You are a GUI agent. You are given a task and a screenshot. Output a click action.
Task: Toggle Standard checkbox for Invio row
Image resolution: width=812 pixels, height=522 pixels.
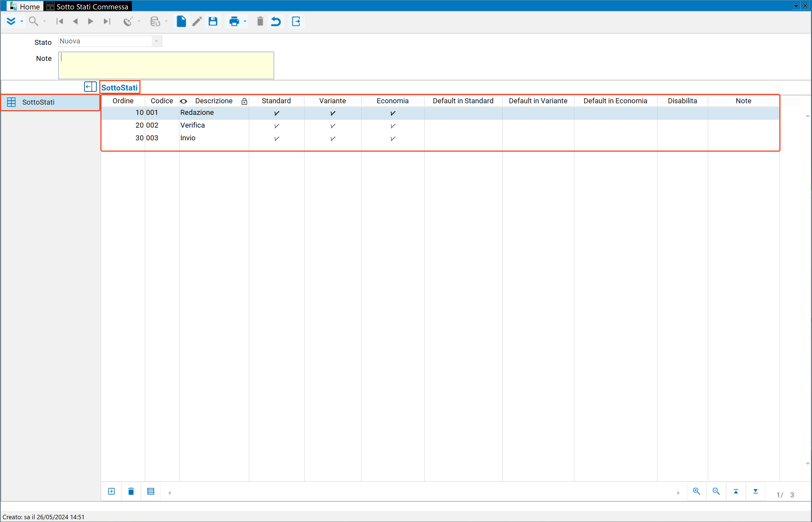[x=277, y=139]
